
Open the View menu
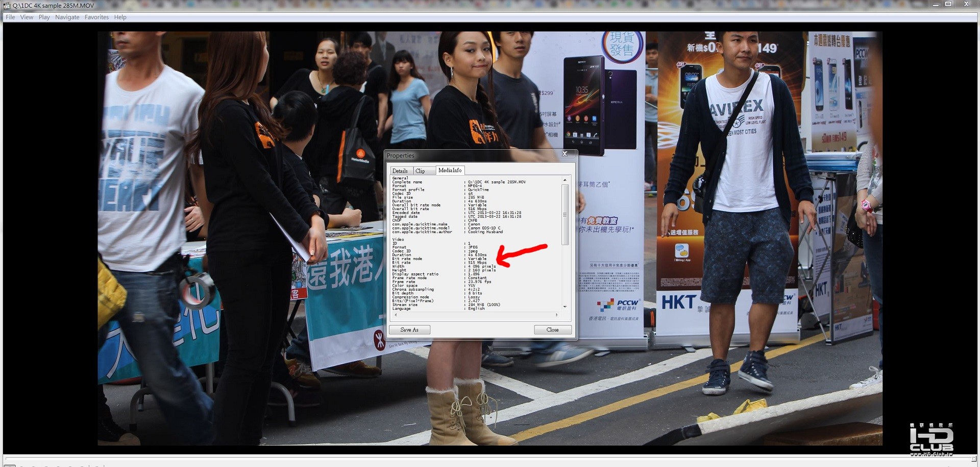tap(27, 17)
